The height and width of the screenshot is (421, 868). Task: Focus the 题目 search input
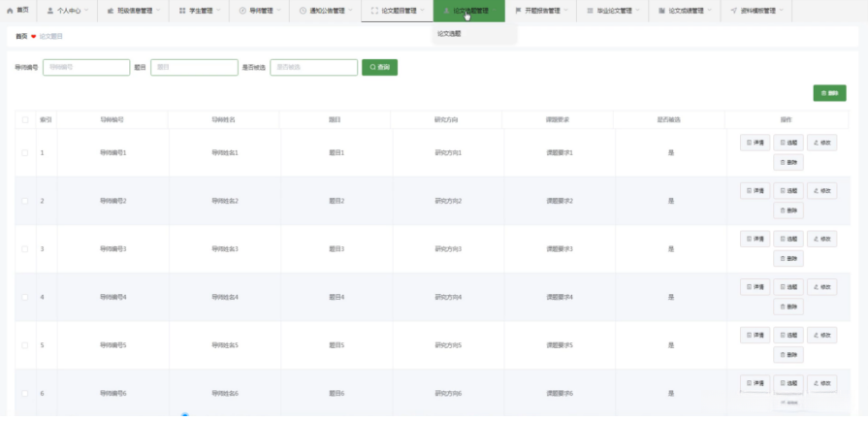click(194, 67)
